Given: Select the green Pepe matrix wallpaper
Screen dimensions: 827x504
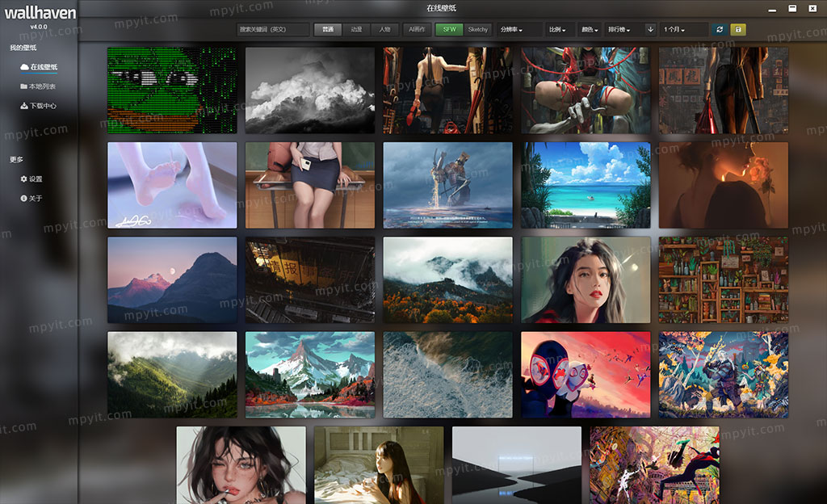Looking at the screenshot, I should [x=172, y=90].
